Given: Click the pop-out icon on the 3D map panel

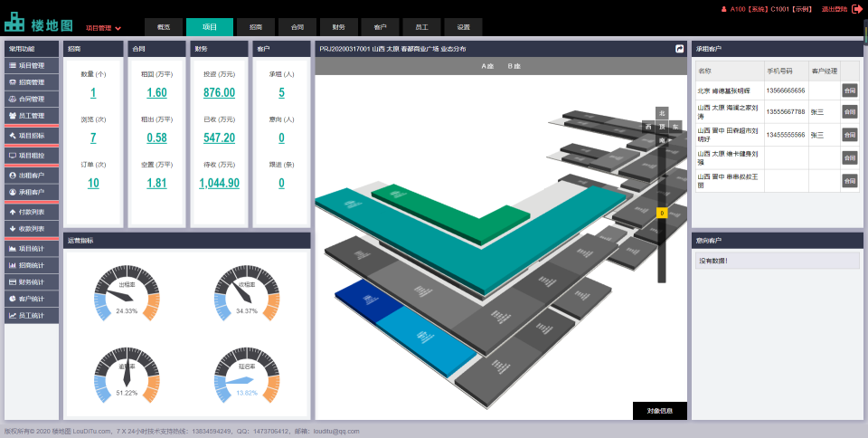Looking at the screenshot, I should [x=679, y=49].
